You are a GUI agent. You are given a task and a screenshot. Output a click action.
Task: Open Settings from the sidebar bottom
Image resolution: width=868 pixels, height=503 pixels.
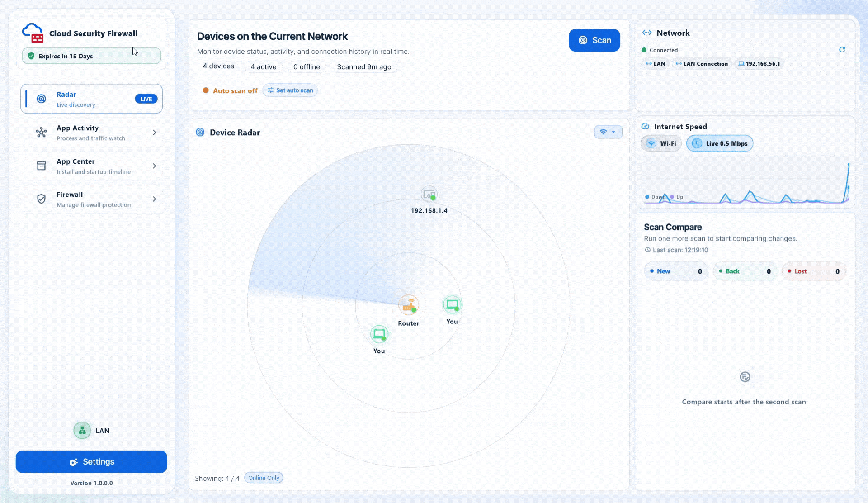pyautogui.click(x=91, y=462)
